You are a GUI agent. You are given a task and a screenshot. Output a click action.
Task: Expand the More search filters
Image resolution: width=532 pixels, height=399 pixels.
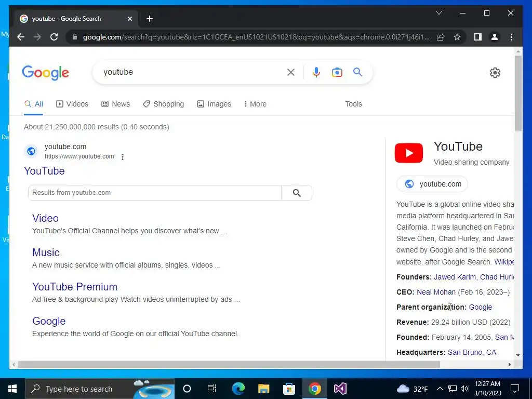tap(255, 104)
